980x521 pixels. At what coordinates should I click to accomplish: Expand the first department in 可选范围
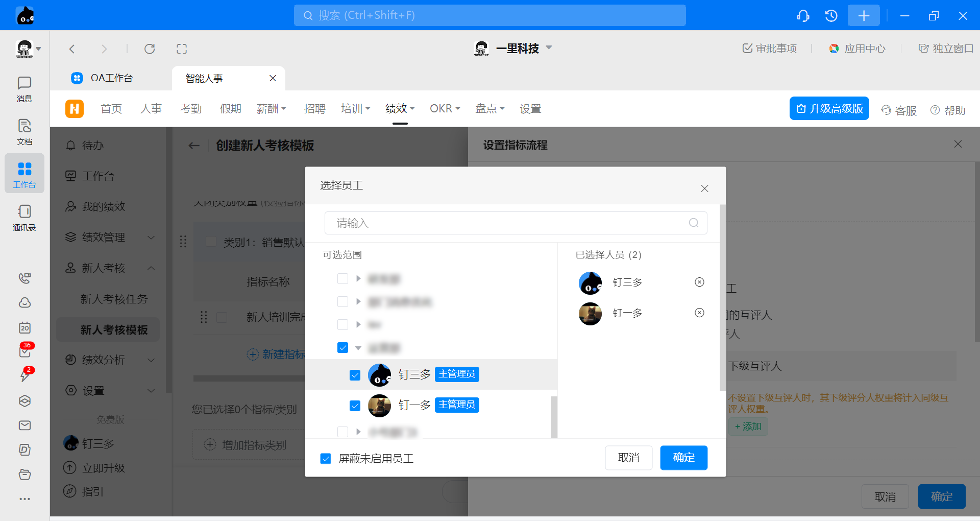tap(358, 279)
